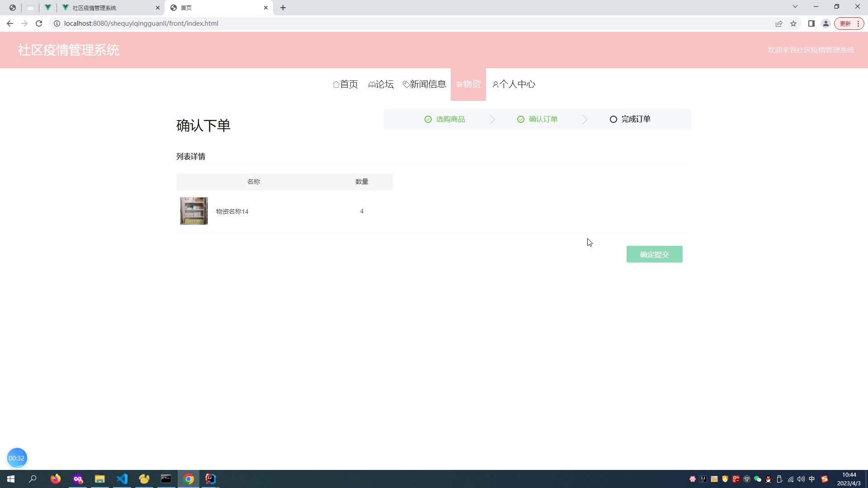Click the 00:32 recording timer bubble
Viewport: 868px width, 488px height.
click(17, 458)
